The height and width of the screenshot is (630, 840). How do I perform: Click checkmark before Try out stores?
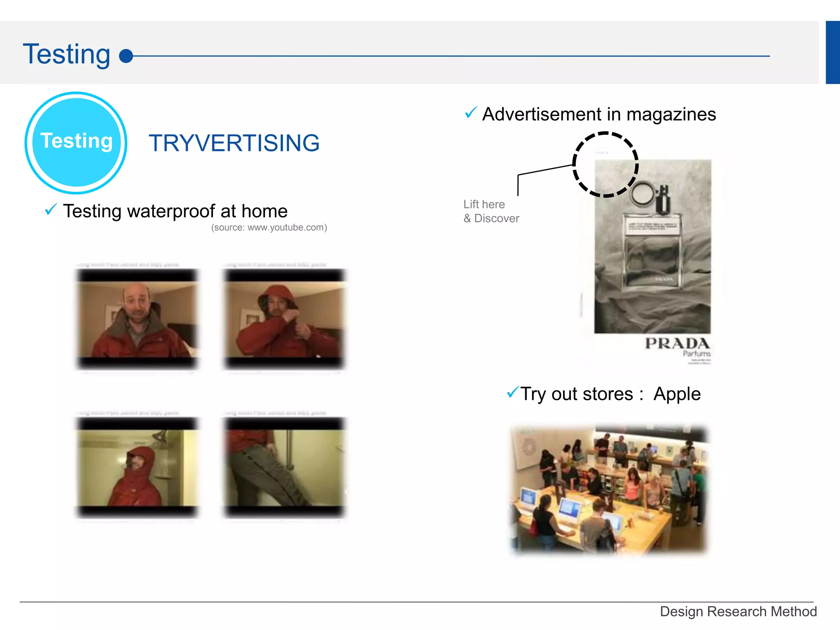click(512, 392)
